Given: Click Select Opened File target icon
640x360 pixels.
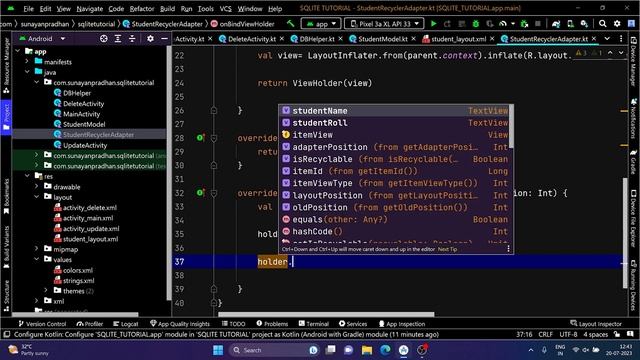Looking at the screenshot, I should (104, 38).
